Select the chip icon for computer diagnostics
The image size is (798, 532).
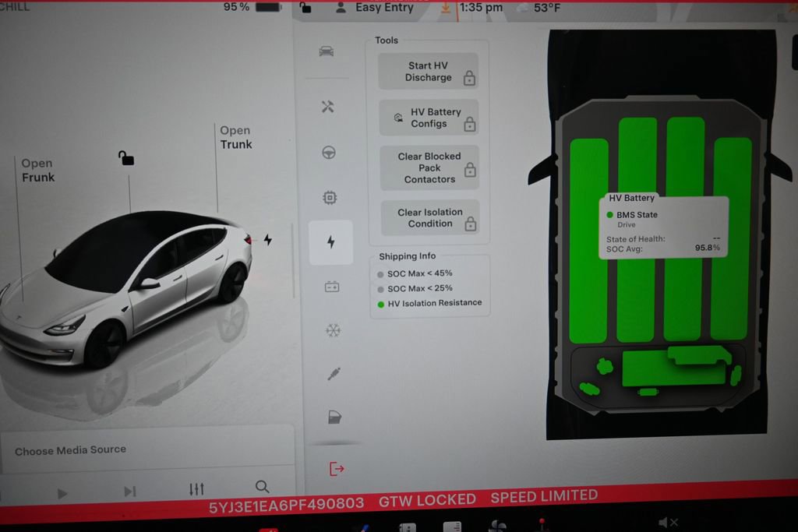(331, 198)
